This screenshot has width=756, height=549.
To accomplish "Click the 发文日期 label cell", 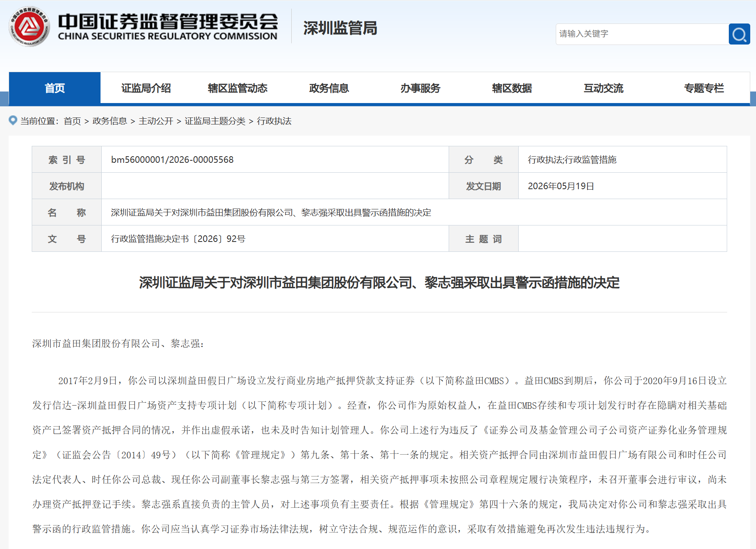I will tap(484, 186).
